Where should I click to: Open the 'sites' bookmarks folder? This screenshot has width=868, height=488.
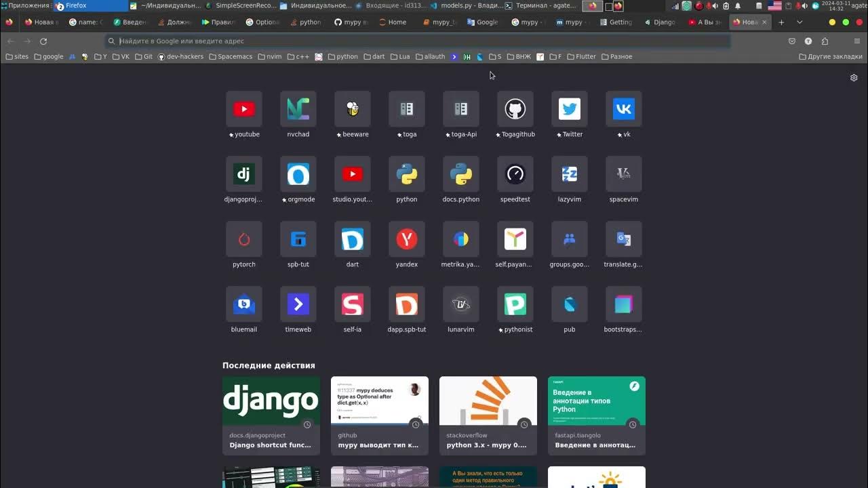(17, 57)
